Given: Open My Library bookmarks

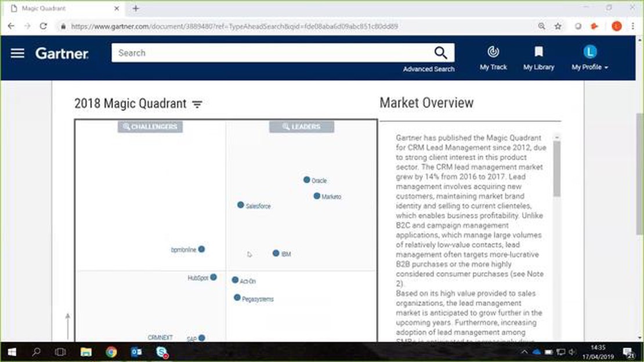Looking at the screenshot, I should point(538,51).
